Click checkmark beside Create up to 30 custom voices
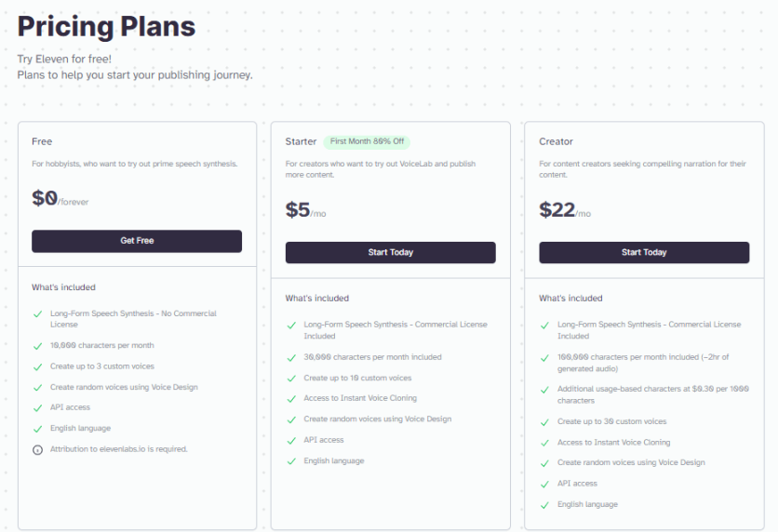 click(x=545, y=422)
